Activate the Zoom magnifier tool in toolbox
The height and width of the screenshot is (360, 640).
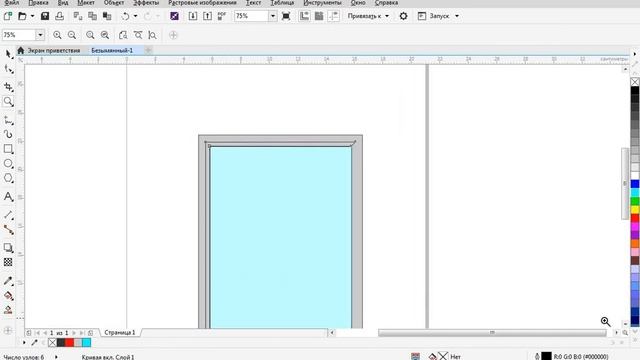9,101
